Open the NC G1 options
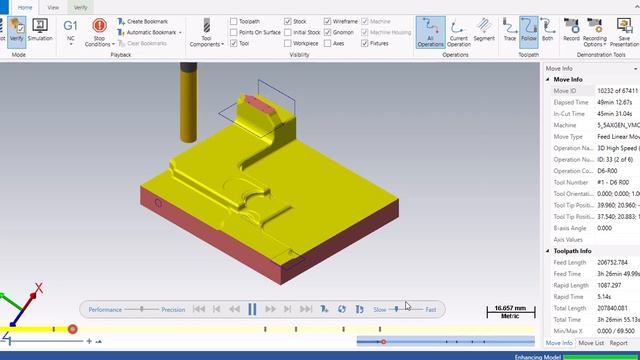This screenshot has height=360, width=640. point(70,31)
